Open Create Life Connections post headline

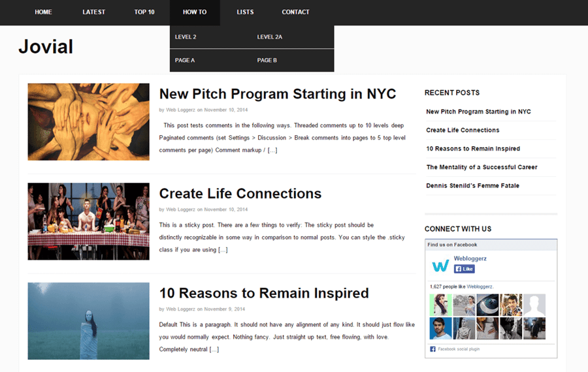coord(240,193)
